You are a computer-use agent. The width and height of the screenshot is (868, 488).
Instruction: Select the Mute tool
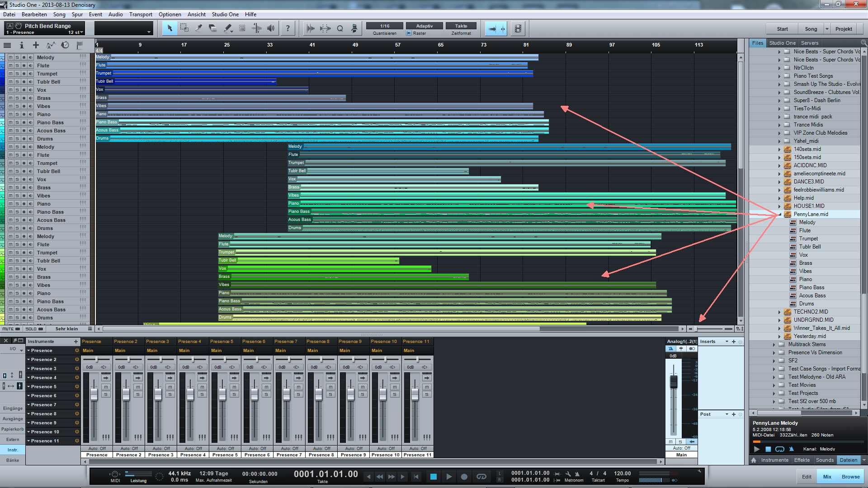point(242,28)
